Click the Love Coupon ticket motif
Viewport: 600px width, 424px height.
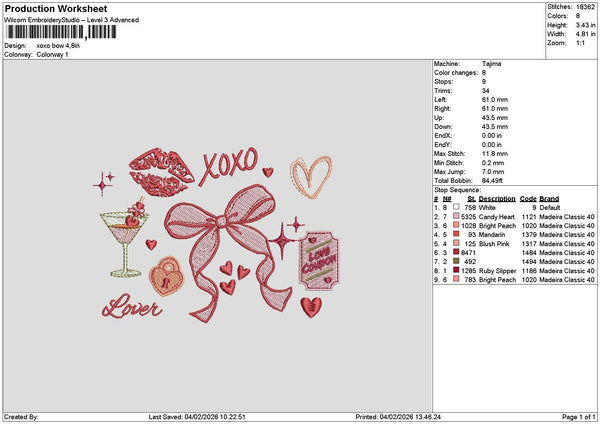[320, 260]
